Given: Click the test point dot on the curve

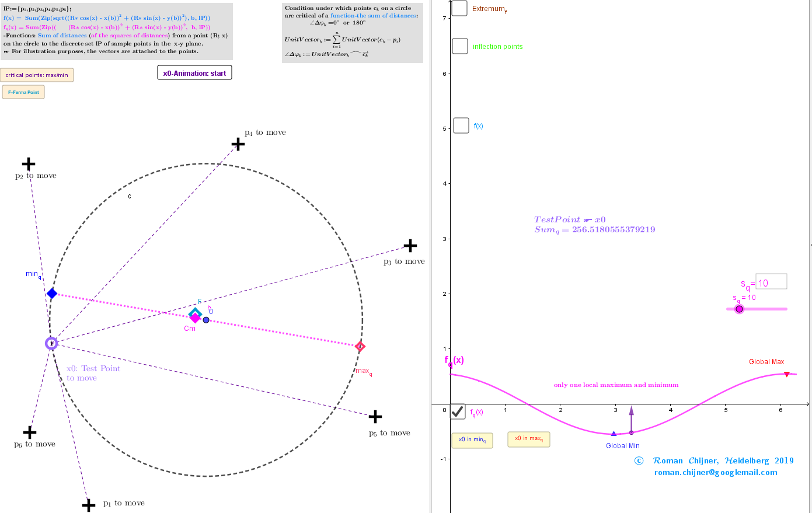Looking at the screenshot, I should click(x=631, y=432).
